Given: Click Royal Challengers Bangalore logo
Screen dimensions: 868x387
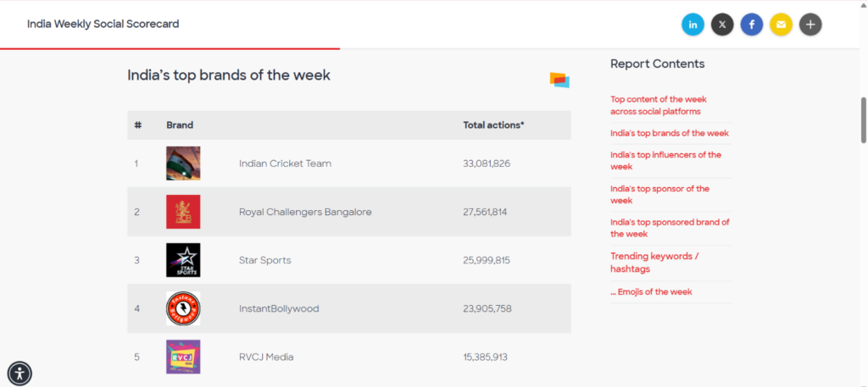Looking at the screenshot, I should (183, 212).
